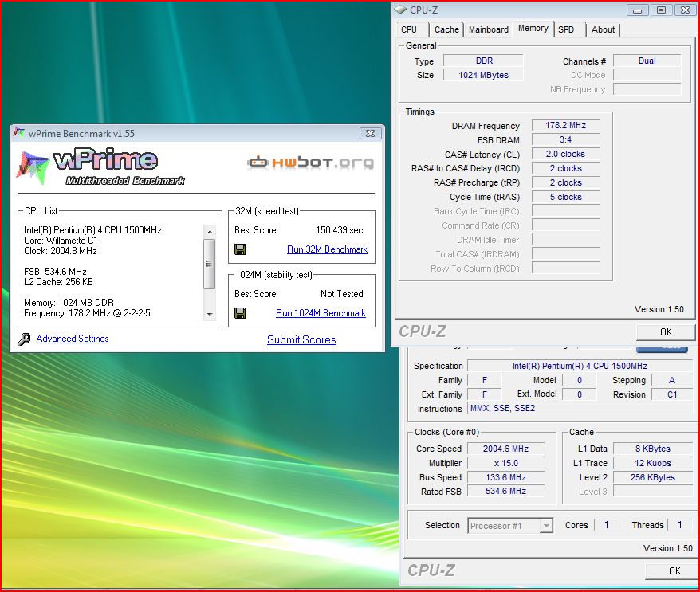Screen dimensions: 700x592
Task: Click the L1 Trace value 12 Kuops
Action: [x=653, y=463]
